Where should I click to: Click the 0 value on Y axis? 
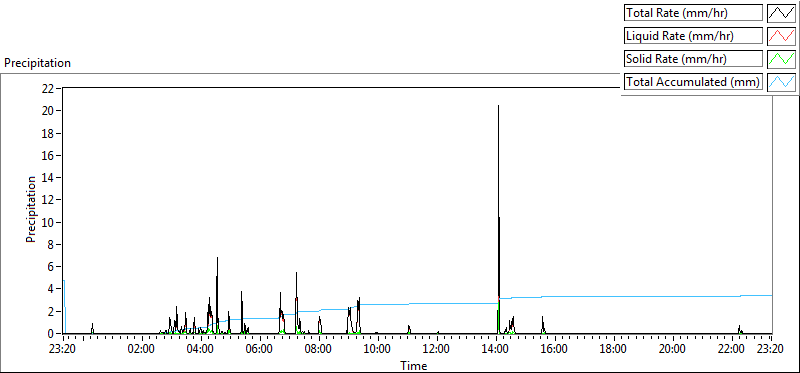51,334
